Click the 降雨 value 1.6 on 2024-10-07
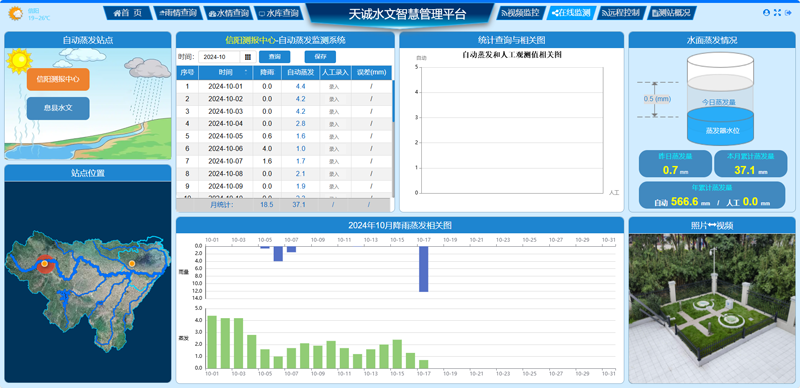800x388 pixels. [267, 161]
